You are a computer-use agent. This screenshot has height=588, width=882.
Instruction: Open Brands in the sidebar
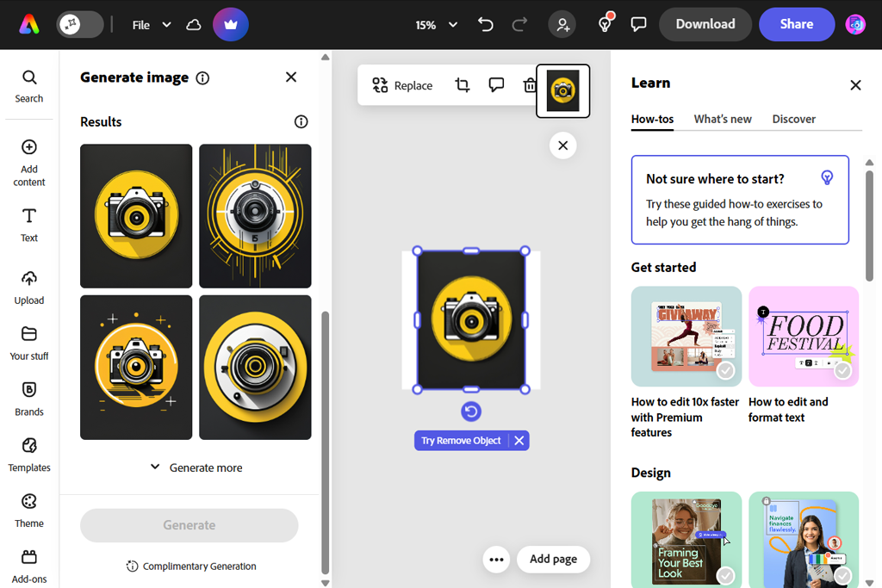pyautogui.click(x=29, y=399)
